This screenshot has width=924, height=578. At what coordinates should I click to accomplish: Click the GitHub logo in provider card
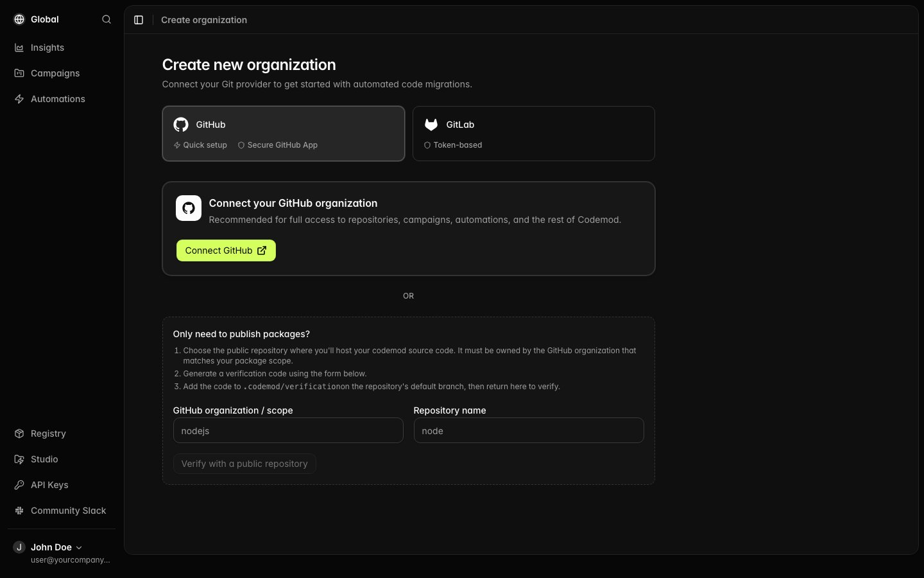(181, 125)
